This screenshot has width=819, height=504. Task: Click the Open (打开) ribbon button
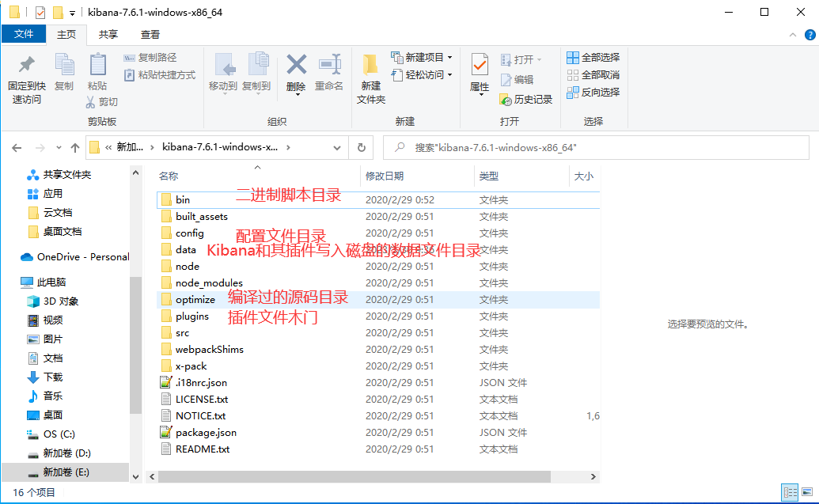coord(521,59)
